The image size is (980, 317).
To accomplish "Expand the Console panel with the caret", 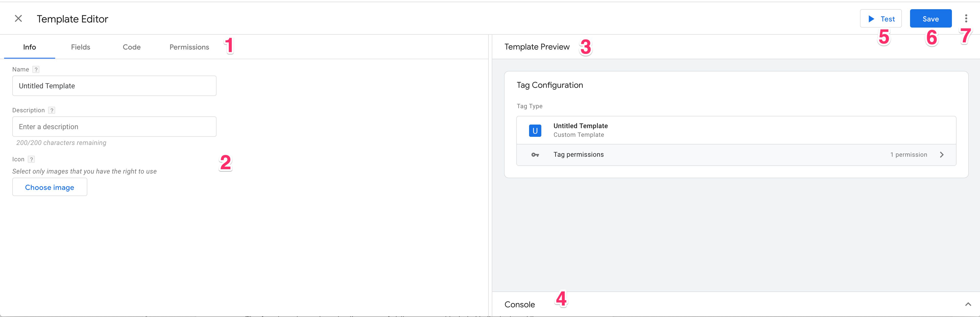I will tap(968, 304).
